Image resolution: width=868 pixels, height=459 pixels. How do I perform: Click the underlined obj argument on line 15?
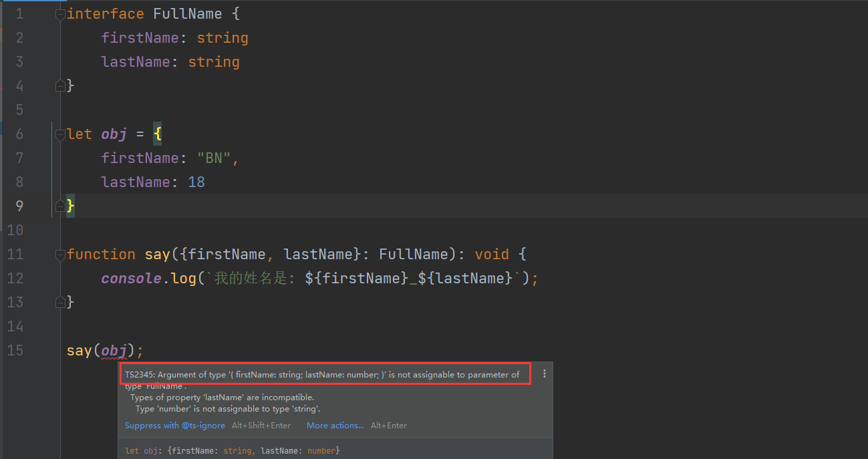pyautogui.click(x=114, y=350)
